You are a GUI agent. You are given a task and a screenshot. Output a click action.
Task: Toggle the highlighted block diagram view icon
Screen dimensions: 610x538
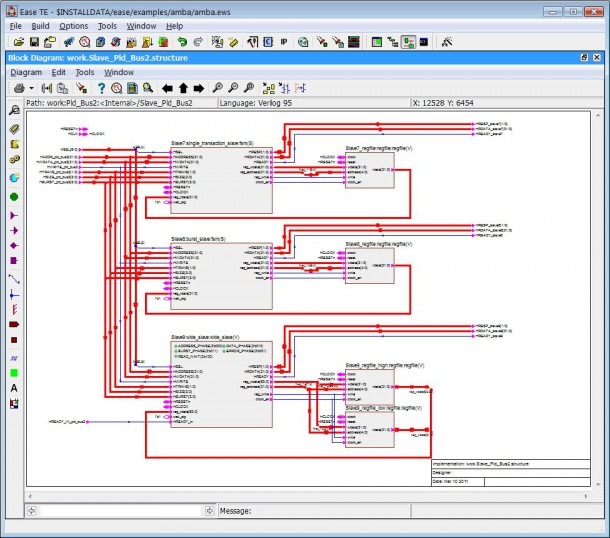tap(408, 42)
